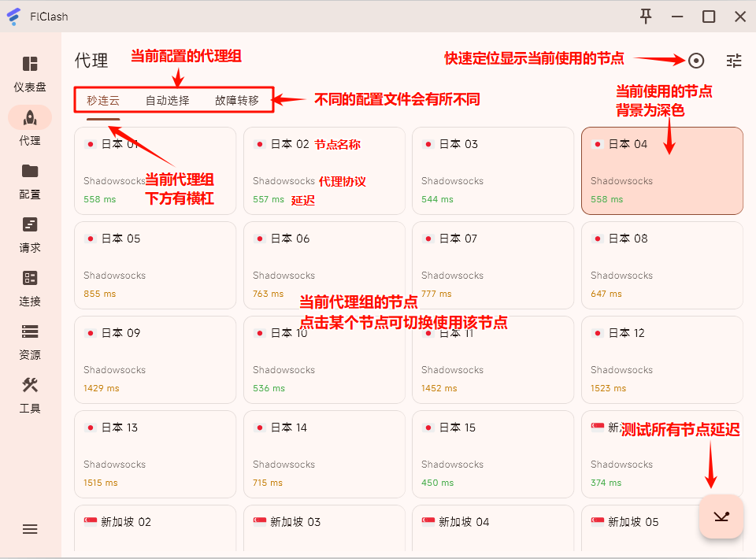
Task: Open the 工具 tools sidebar icon
Action: click(x=30, y=385)
